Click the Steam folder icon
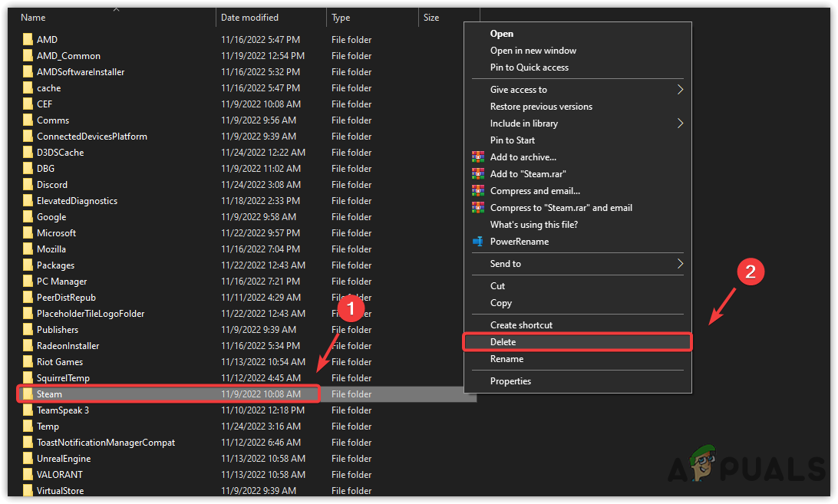Screen dimensions: 838x504 pyautogui.click(x=26, y=394)
